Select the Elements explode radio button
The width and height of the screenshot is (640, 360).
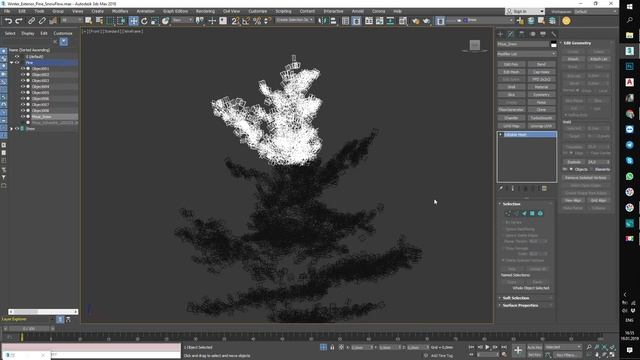pyautogui.click(x=592, y=169)
